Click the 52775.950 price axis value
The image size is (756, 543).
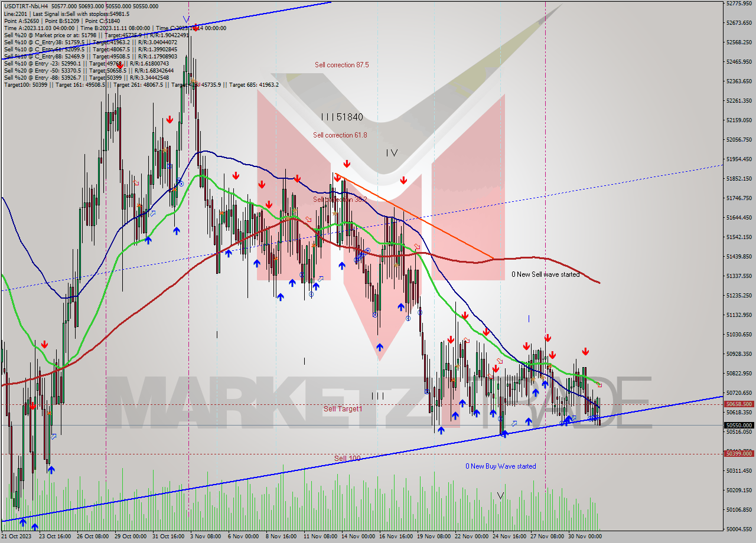click(x=739, y=4)
